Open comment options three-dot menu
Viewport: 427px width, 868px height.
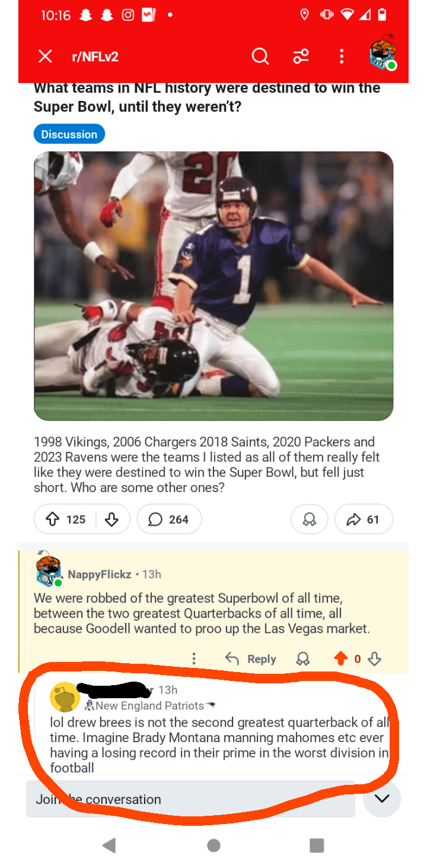pyautogui.click(x=193, y=659)
